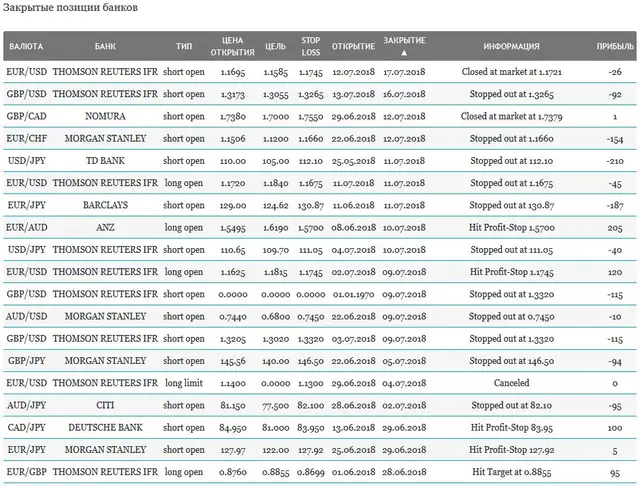Click the 'Canceled' info cell

(x=512, y=383)
